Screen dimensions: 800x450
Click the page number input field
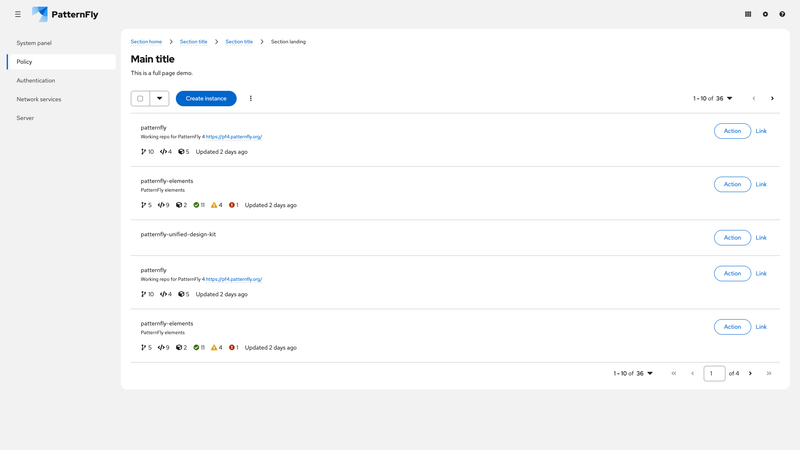point(714,373)
